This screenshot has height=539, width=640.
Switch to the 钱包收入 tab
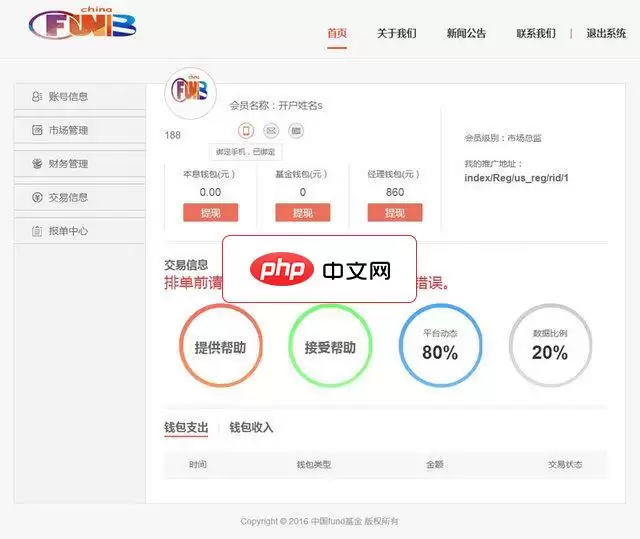(x=251, y=428)
